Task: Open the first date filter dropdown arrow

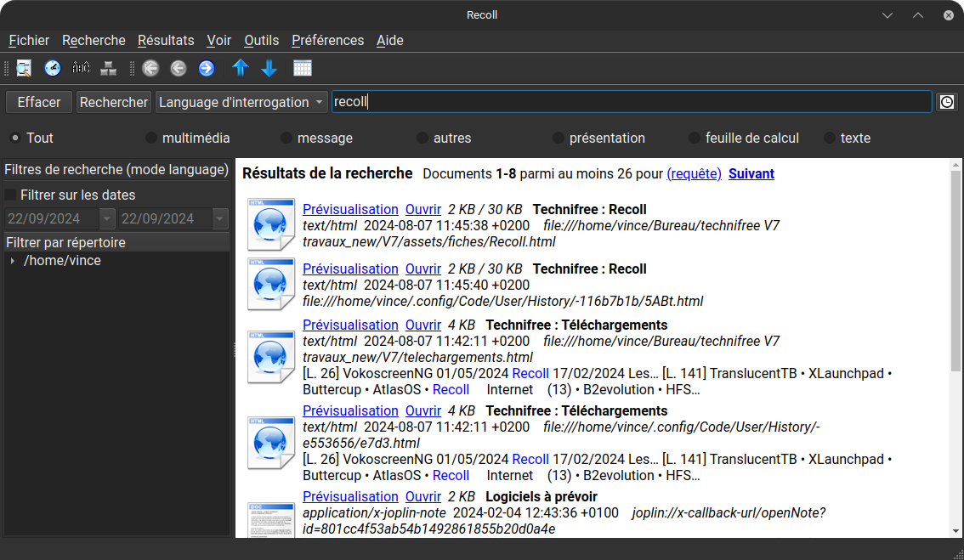Action: [x=107, y=218]
